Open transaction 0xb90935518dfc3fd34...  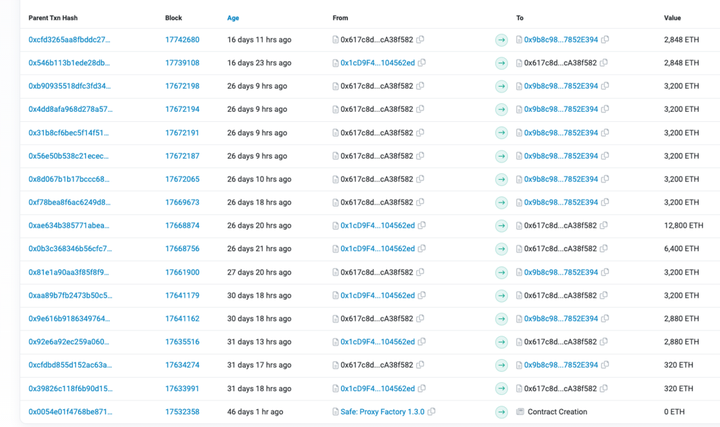click(x=69, y=86)
